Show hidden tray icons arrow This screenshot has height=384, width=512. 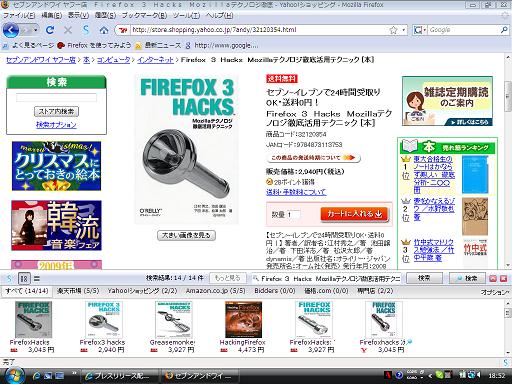click(430, 376)
